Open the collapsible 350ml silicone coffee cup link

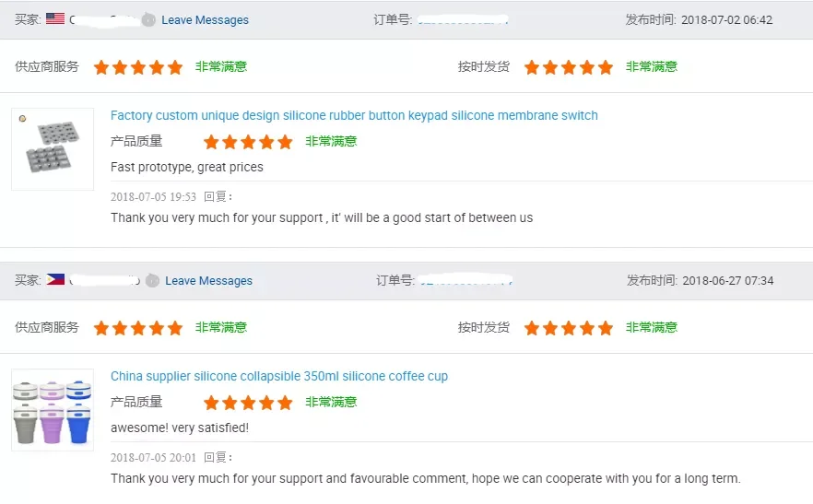(x=279, y=376)
